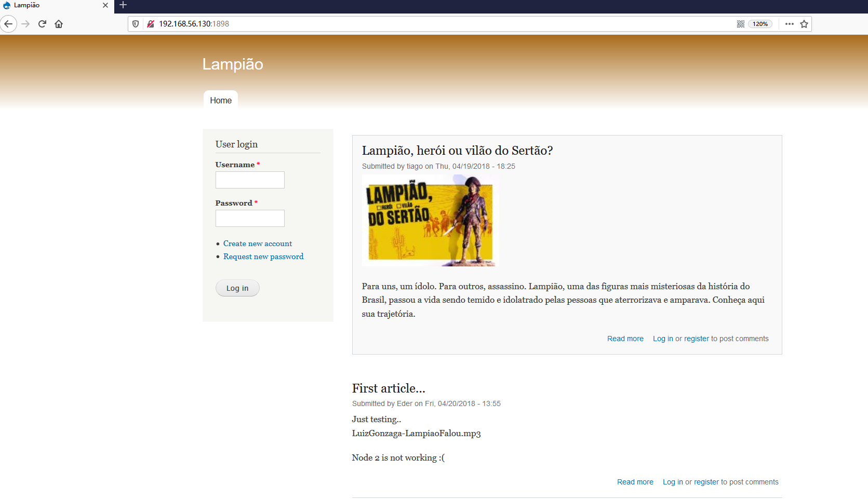Click the insecure connection padlock icon
The image size is (868, 499).
pos(151,24)
